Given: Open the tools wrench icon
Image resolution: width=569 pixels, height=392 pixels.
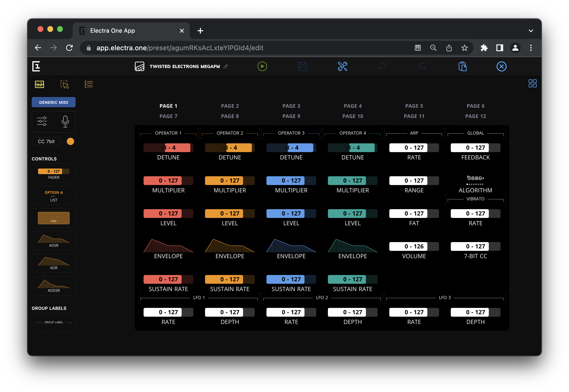Looking at the screenshot, I should pyautogui.click(x=342, y=66).
